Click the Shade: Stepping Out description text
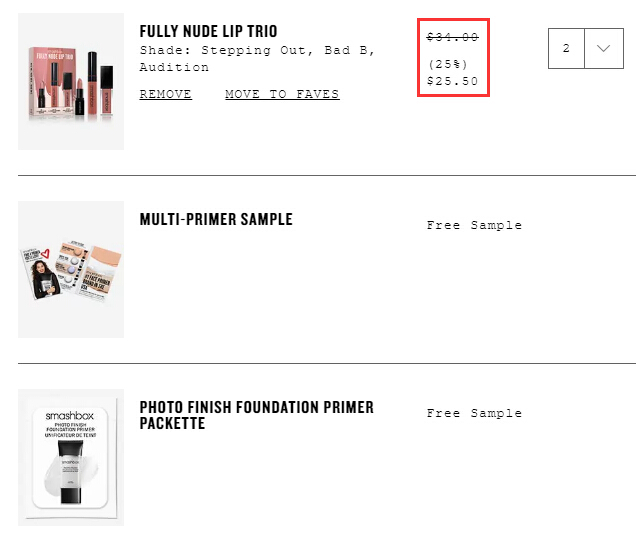Image resolution: width=636 pixels, height=549 pixels. [x=257, y=58]
